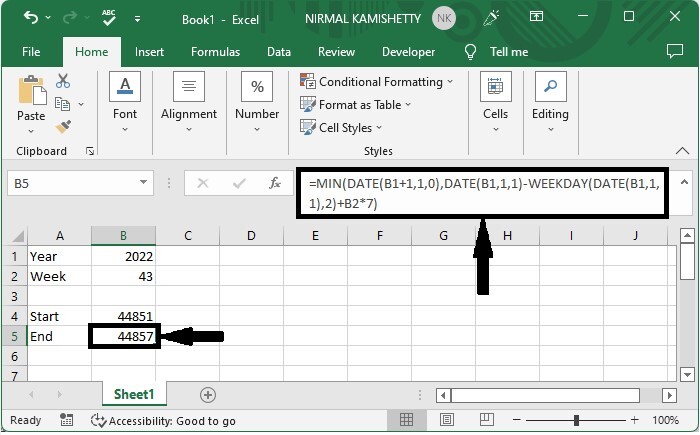Switch to the Insert tab
Screen dimensions: 700x435
click(x=149, y=52)
